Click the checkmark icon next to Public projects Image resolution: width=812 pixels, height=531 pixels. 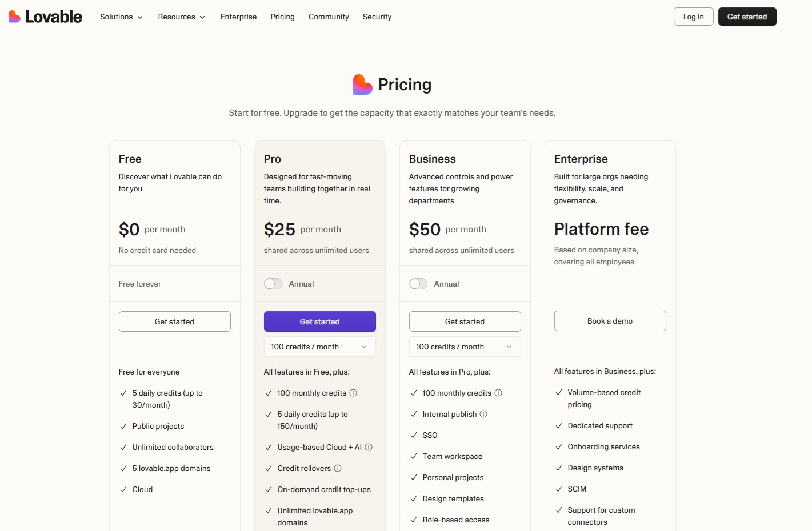point(123,426)
